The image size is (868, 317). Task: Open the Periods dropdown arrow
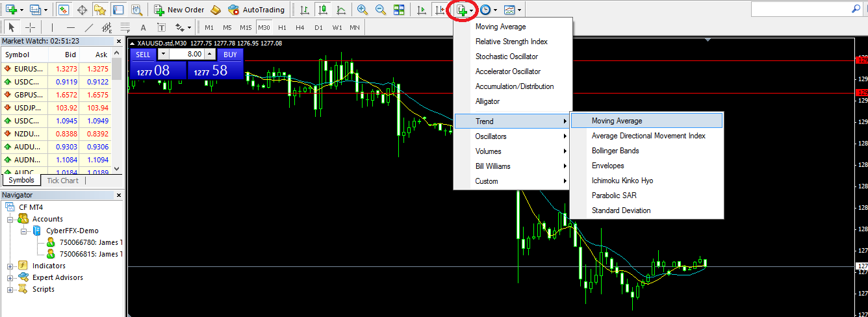[495, 10]
